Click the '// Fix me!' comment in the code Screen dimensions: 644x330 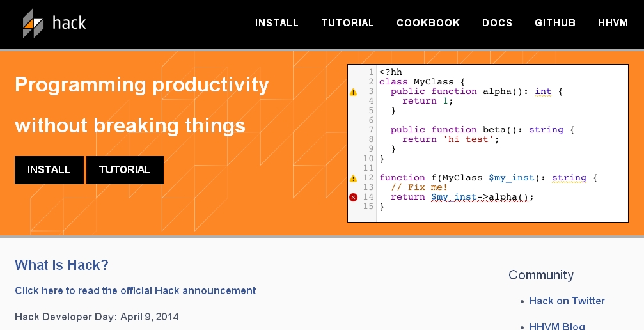419,187
